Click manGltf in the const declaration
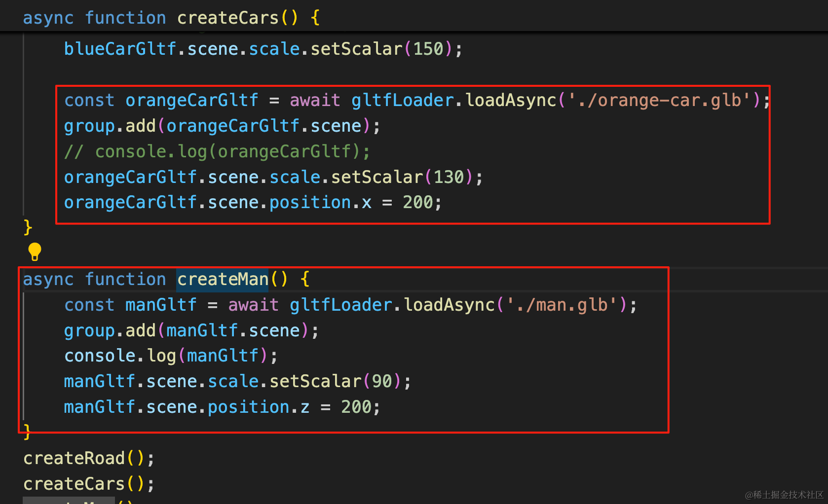The width and height of the screenshot is (828, 504). (161, 305)
